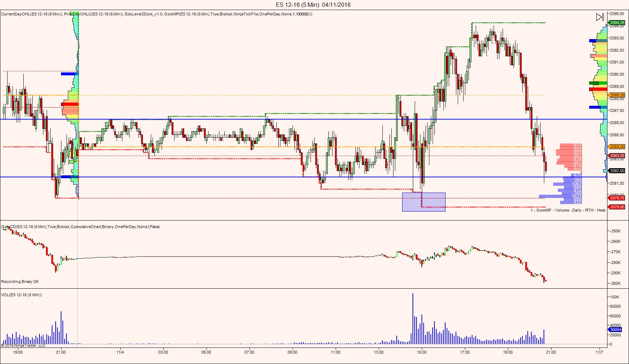Select the VOL(ES 12-16 (5 Min)) label

click(x=22, y=295)
